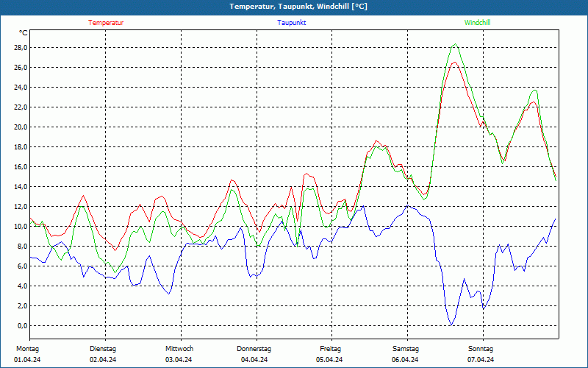This screenshot has width=588, height=368.
Task: Click the date 05.04.24
Action: [x=329, y=360]
